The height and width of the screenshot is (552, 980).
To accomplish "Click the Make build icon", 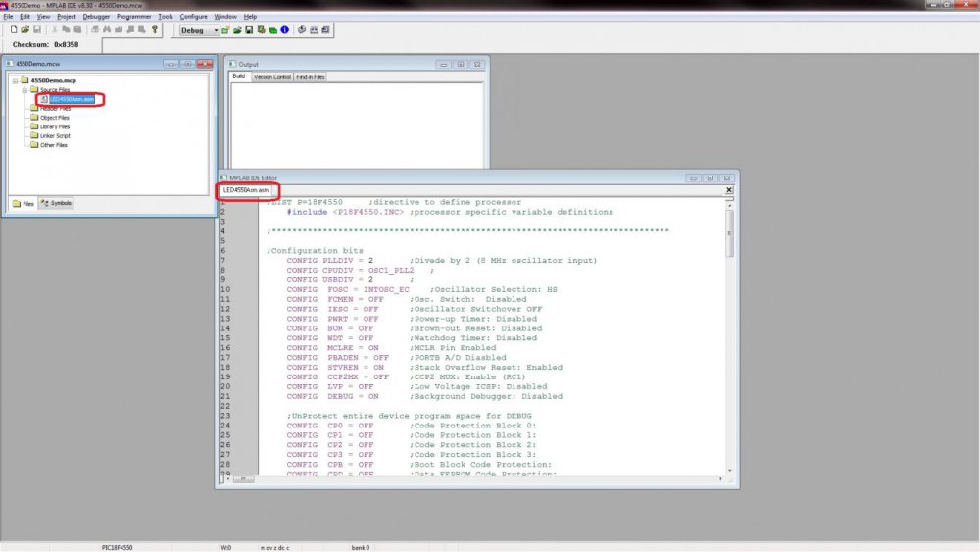I will [x=302, y=30].
